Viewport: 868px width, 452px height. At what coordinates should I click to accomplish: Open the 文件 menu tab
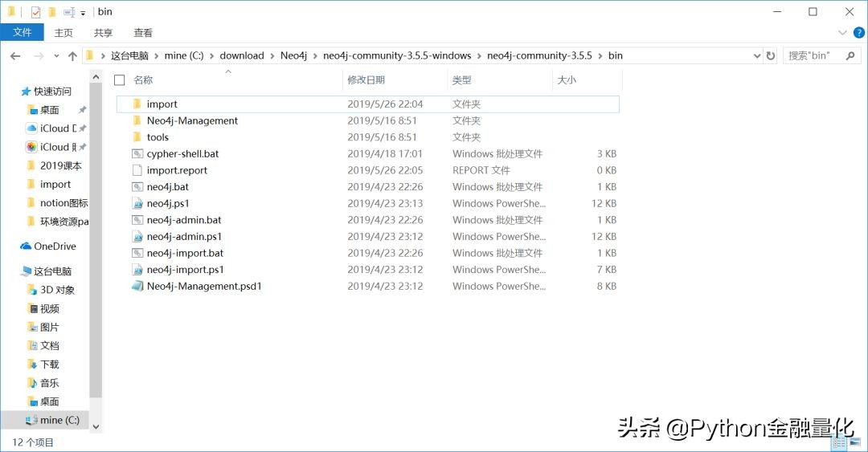[23, 33]
